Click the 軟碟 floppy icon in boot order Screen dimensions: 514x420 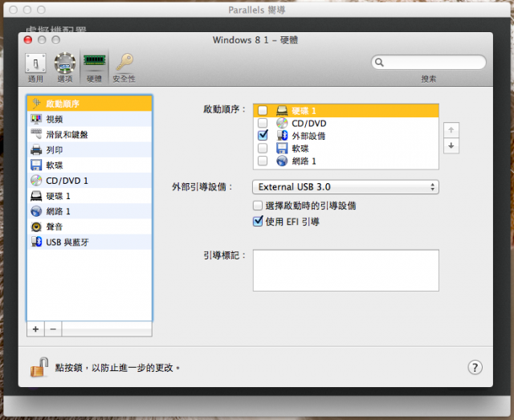(x=282, y=149)
